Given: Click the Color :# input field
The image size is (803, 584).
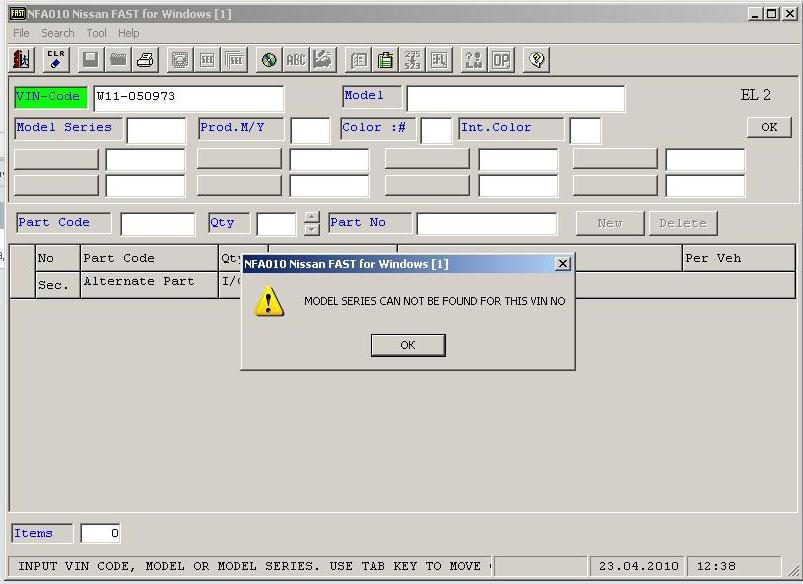Looking at the screenshot, I should point(436,131).
